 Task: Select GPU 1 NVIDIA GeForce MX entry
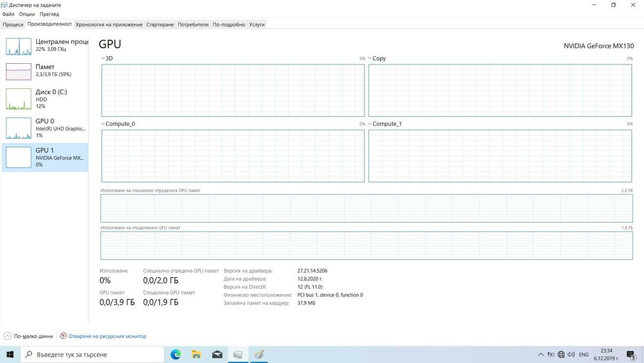pyautogui.click(x=45, y=157)
